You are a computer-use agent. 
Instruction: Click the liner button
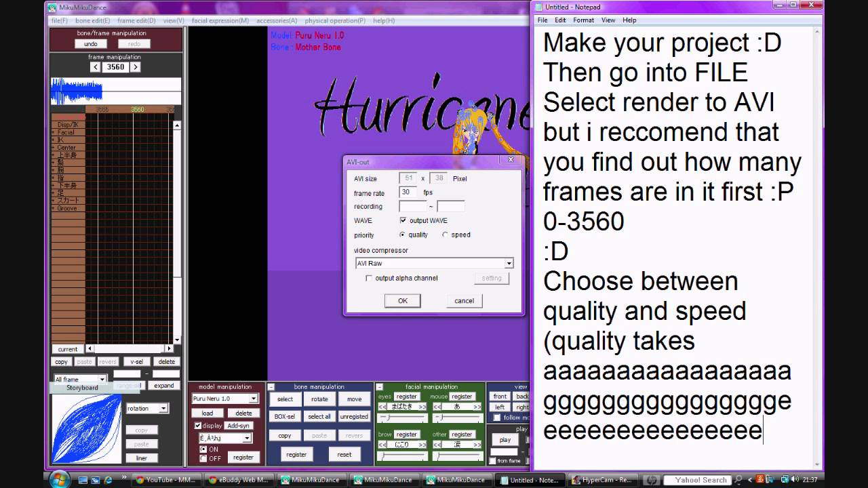pyautogui.click(x=141, y=458)
